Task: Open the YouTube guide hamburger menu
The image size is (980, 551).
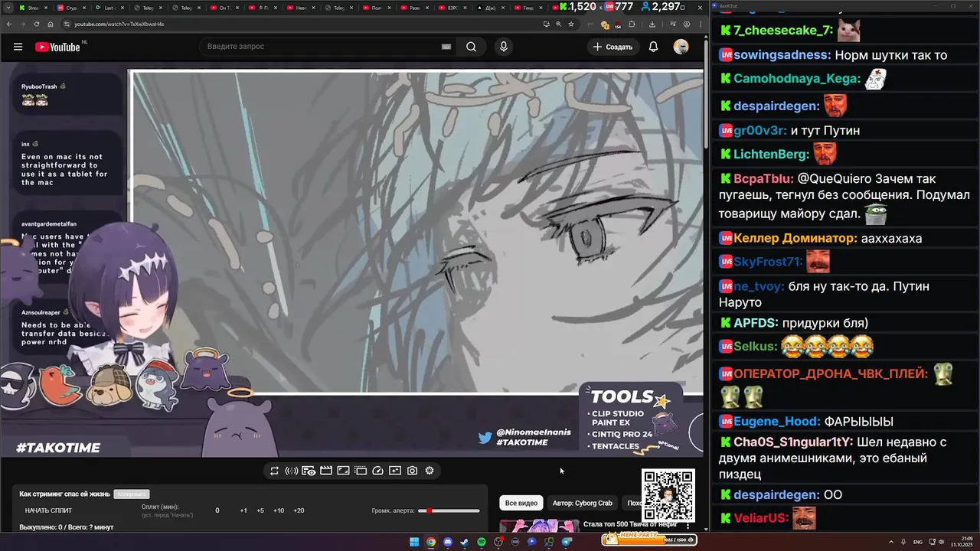Action: point(18,47)
